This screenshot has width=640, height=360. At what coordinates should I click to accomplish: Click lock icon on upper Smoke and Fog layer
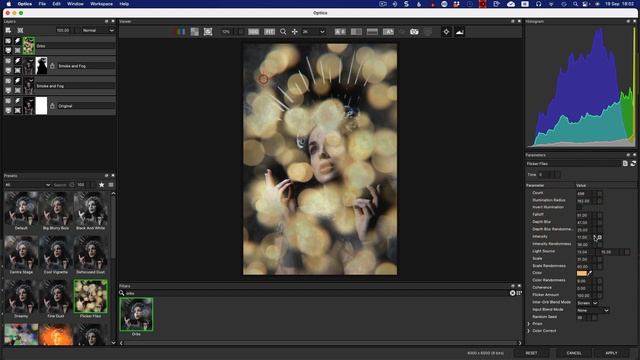point(52,66)
